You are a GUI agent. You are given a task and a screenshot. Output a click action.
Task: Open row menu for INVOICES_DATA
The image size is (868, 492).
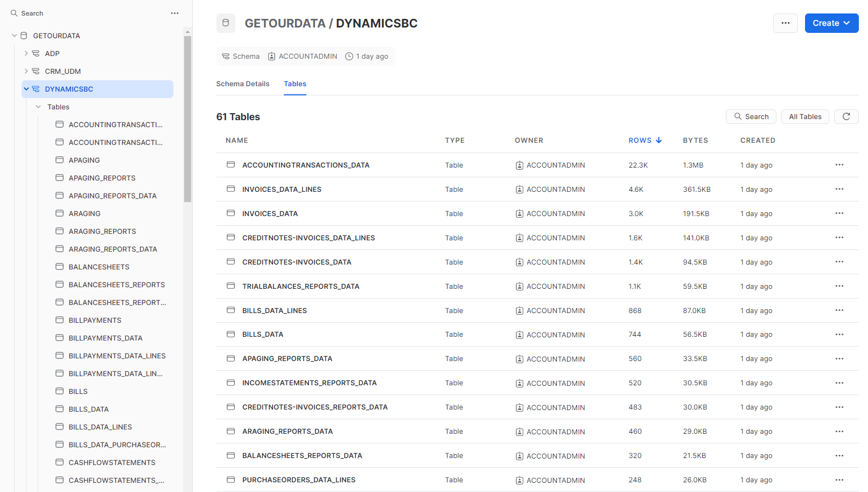click(x=839, y=213)
